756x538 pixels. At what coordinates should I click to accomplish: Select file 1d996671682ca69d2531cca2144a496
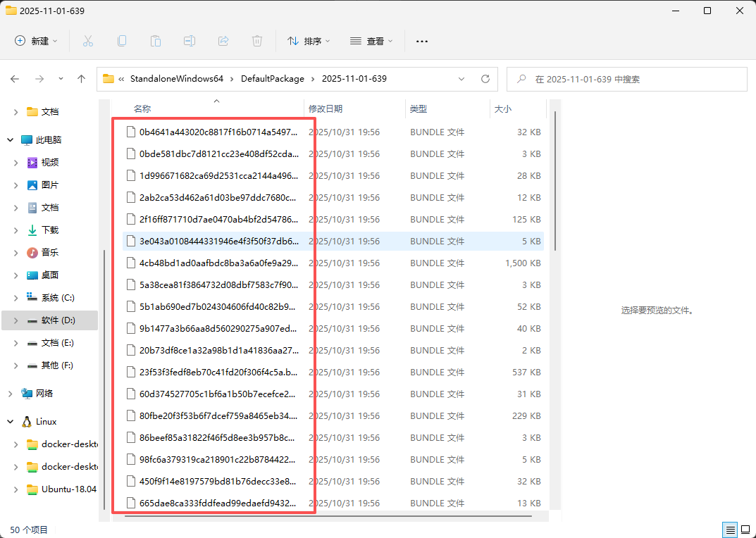point(333,176)
